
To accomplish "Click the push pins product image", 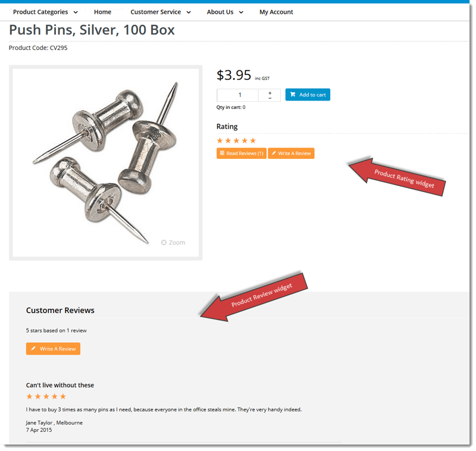I will [106, 162].
